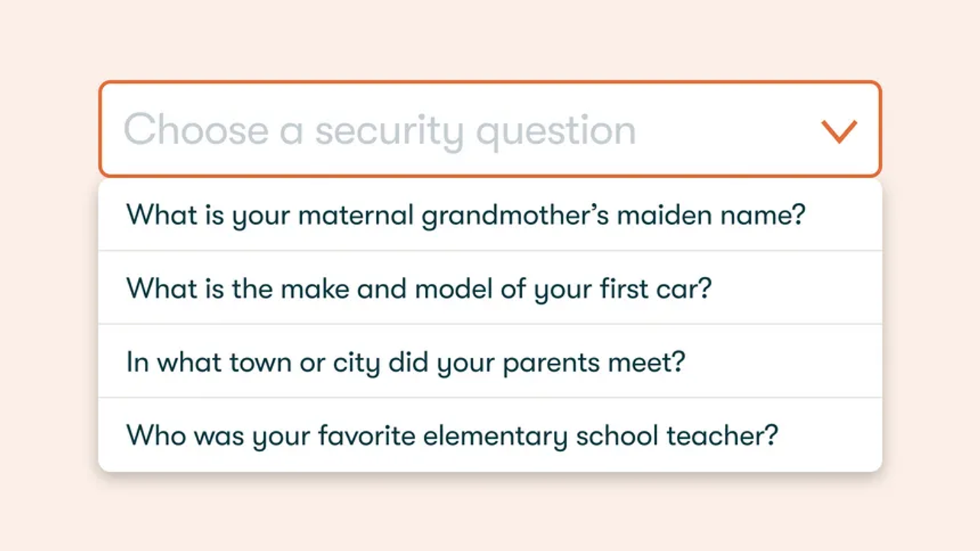980x551 pixels.
Task: Focus the security question select field
Action: [x=490, y=129]
